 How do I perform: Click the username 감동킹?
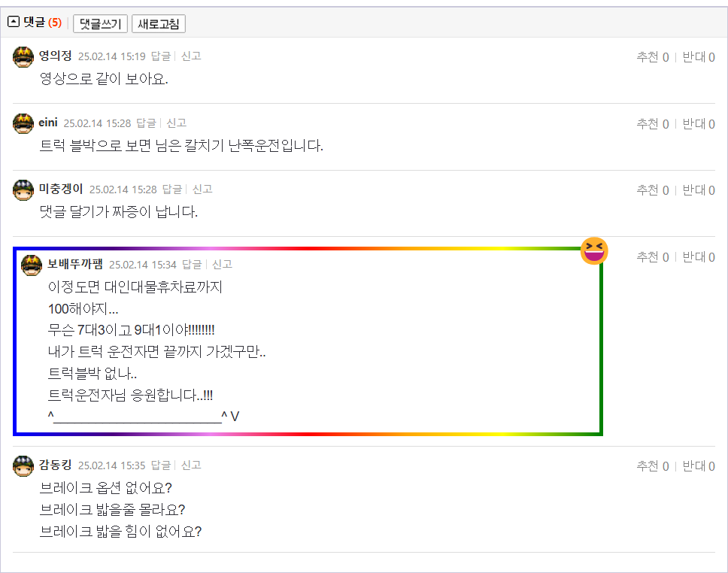coord(56,465)
